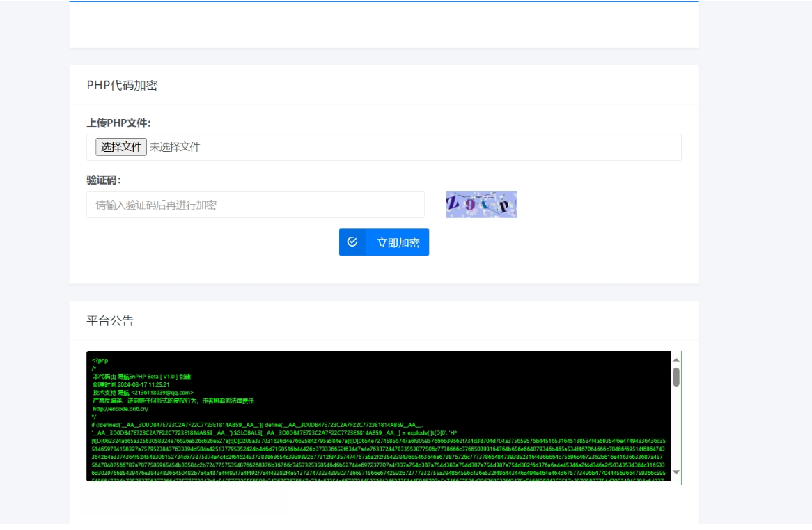The height and width of the screenshot is (530, 812).
Task: Click the code box scrollbar thumb
Action: coord(676,377)
